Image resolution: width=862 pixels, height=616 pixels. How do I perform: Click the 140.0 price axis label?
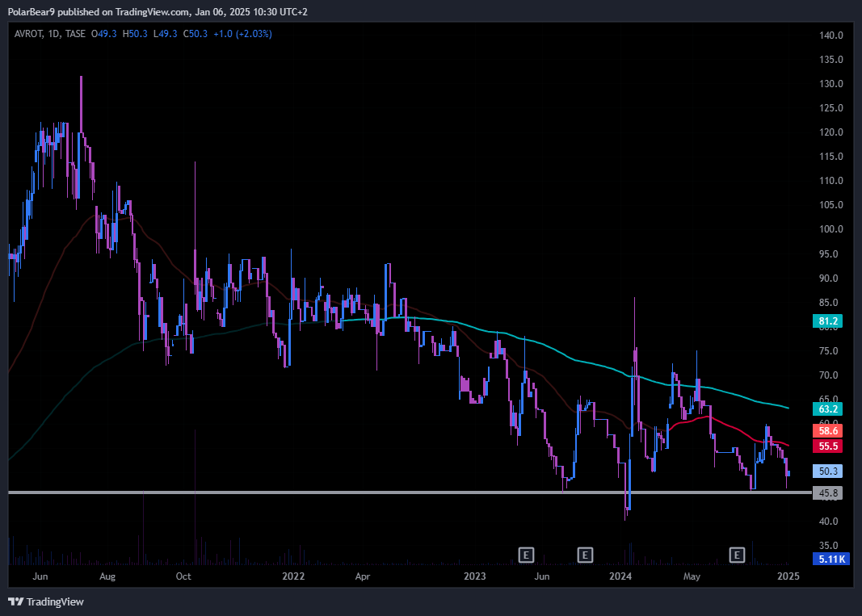click(831, 36)
